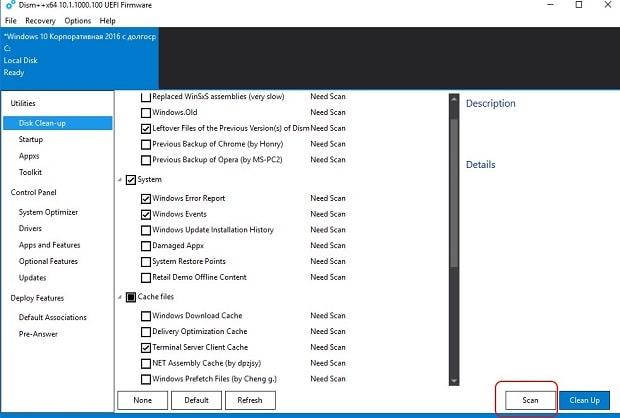Screen dimensions: 620x418
Task: Open Toolkit in the sidebar
Action: point(30,172)
